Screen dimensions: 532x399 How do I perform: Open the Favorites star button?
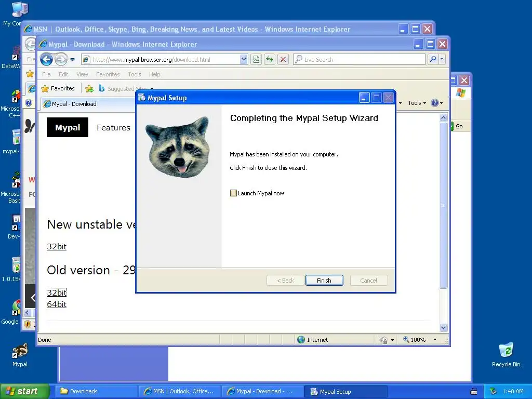(x=58, y=88)
